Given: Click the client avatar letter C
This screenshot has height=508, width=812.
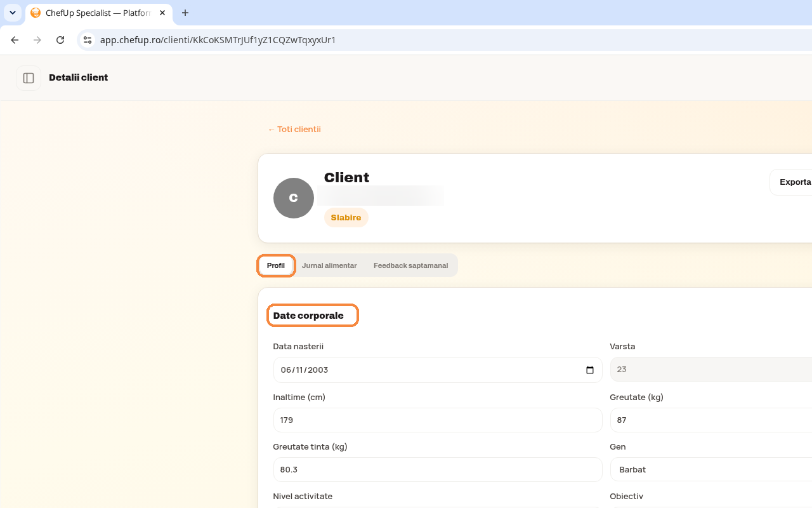Looking at the screenshot, I should pyautogui.click(x=294, y=198).
